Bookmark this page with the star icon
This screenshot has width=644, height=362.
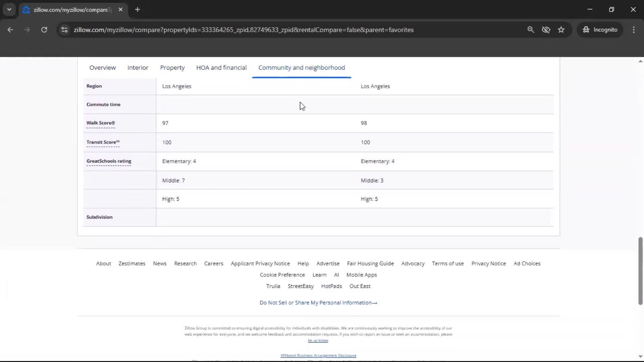(x=561, y=29)
